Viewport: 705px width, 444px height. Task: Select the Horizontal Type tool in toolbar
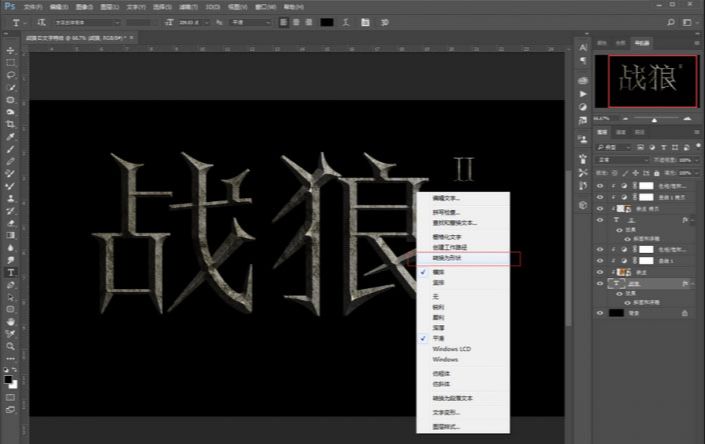pyautogui.click(x=10, y=272)
